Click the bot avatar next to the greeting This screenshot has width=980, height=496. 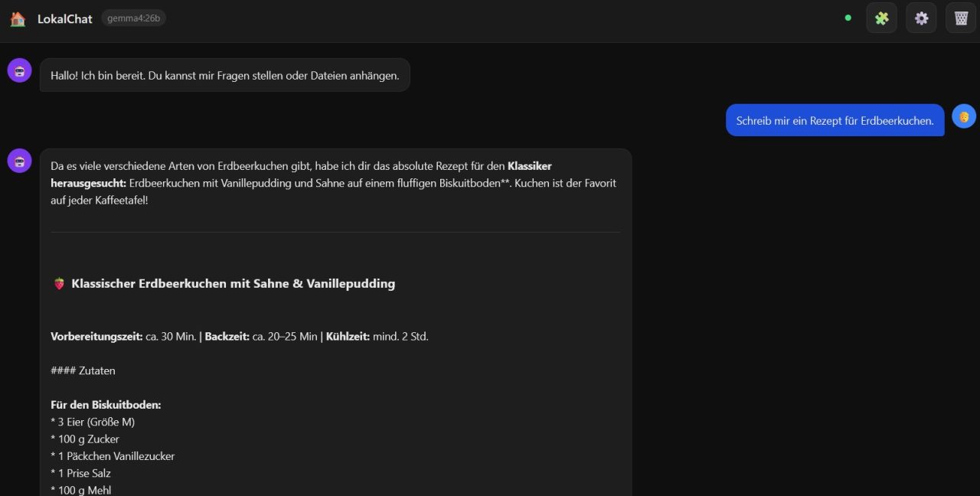click(x=19, y=70)
